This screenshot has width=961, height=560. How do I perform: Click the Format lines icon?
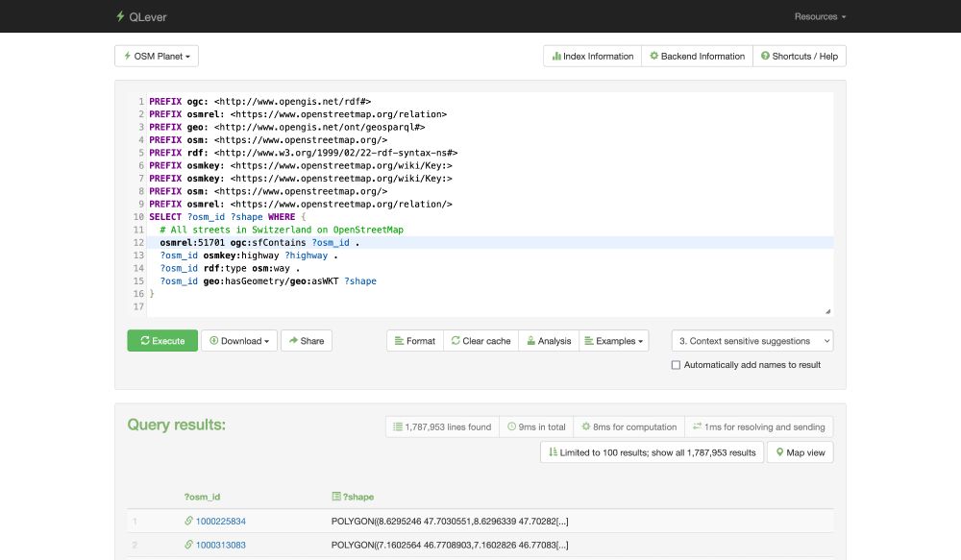pos(399,341)
